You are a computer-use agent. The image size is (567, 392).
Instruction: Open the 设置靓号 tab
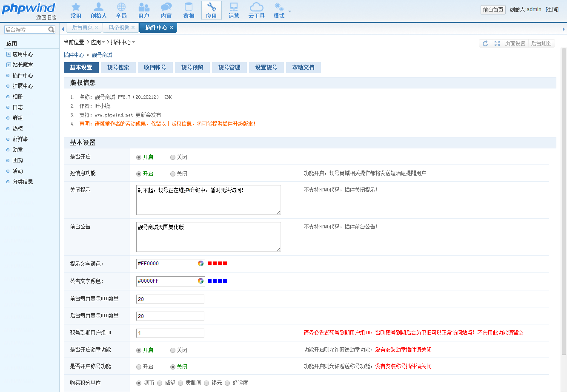266,68
